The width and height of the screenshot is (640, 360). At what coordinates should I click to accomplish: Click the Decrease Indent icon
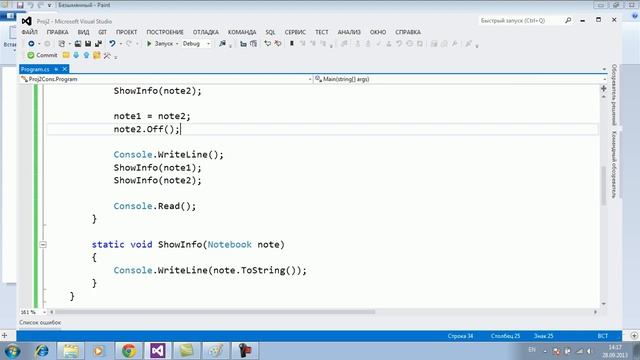[x=243, y=44]
